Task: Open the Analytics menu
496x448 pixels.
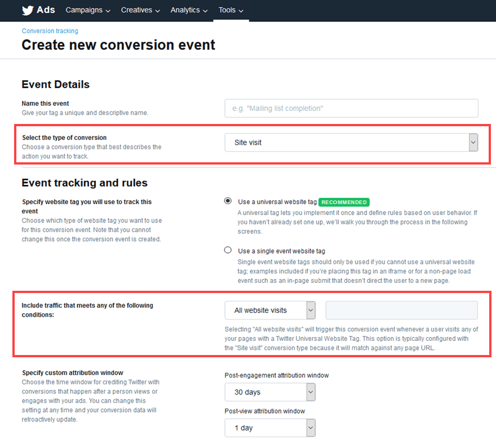Action: click(189, 10)
